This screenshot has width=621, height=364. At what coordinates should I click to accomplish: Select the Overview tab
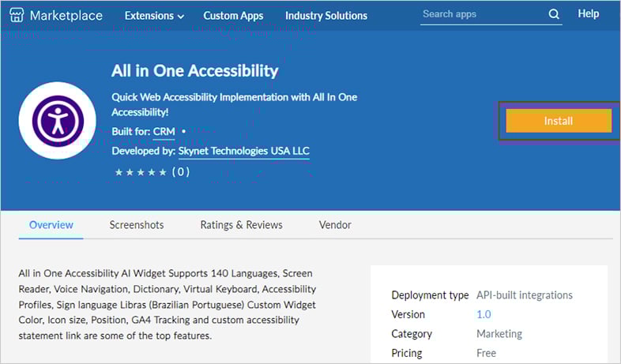(x=51, y=225)
